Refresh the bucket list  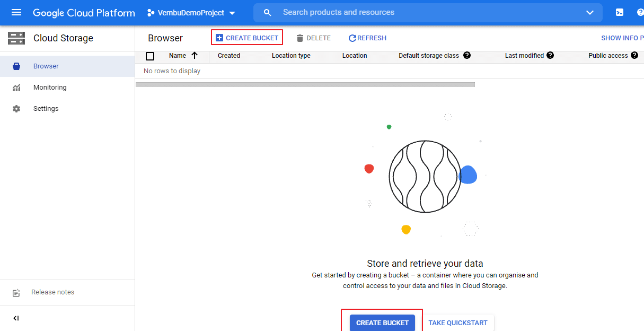click(x=367, y=37)
